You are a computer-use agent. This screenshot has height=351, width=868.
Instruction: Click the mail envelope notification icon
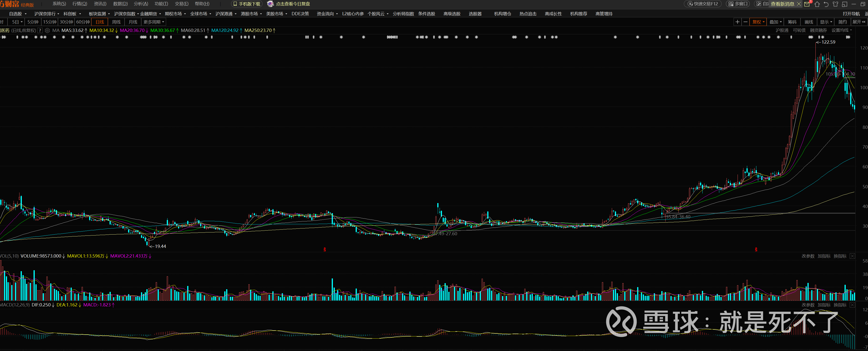tap(807, 4)
